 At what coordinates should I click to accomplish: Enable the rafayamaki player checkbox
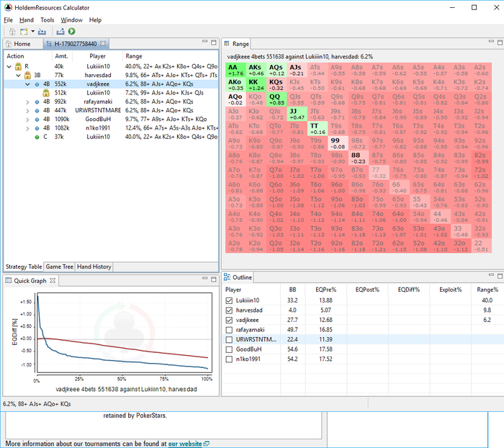[230, 329]
